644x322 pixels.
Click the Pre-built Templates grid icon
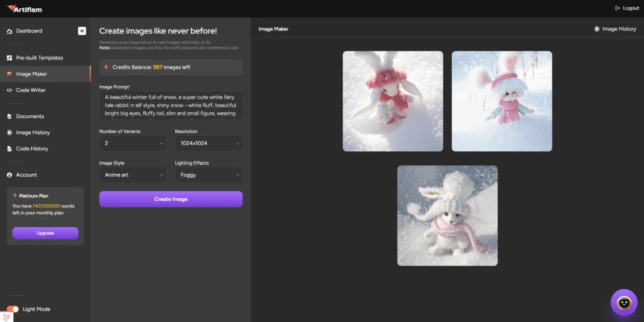click(9, 58)
